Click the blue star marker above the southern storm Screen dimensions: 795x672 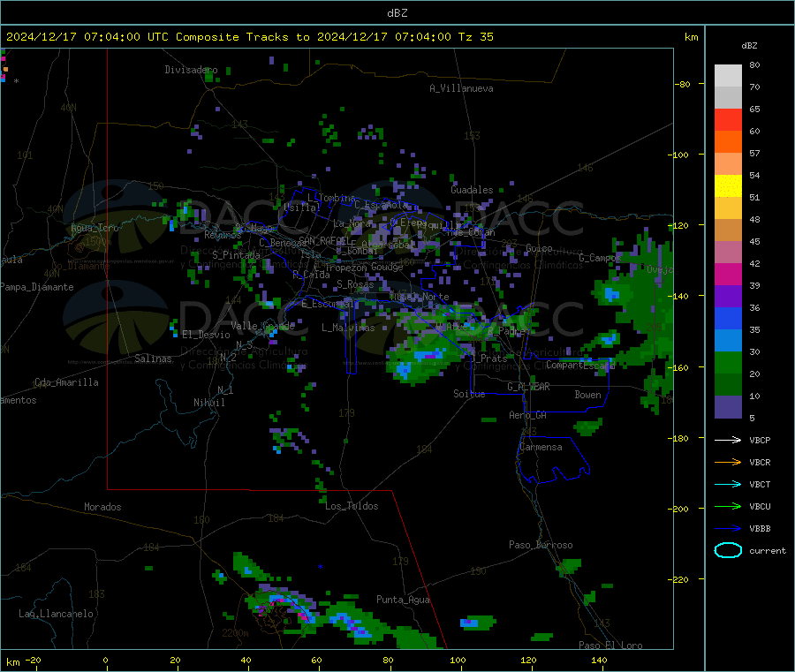(x=320, y=567)
